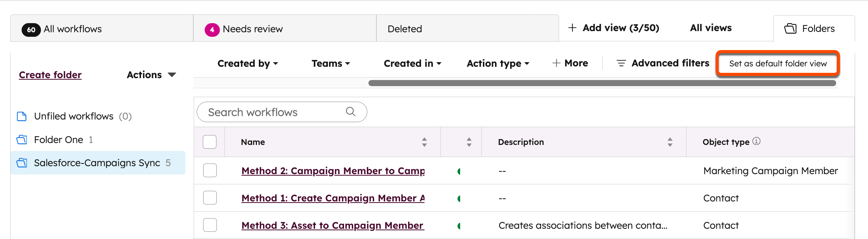Click the Salesforce-Campaigns Sync folder icon
The image size is (868, 239).
[22, 163]
